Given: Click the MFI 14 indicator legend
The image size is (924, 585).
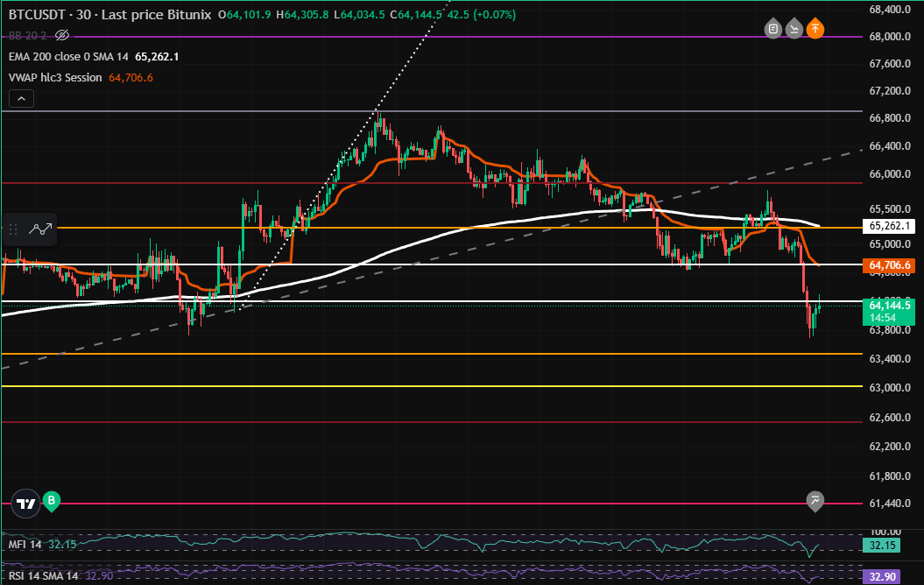Looking at the screenshot, I should pyautogui.click(x=25, y=545).
